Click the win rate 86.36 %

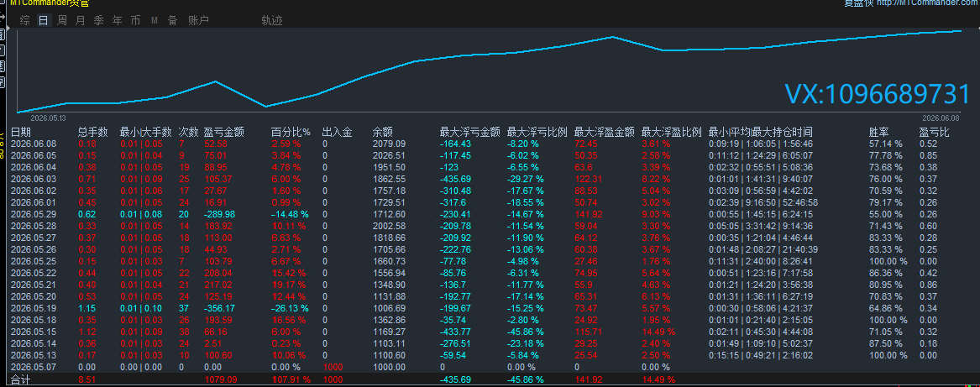pos(886,273)
